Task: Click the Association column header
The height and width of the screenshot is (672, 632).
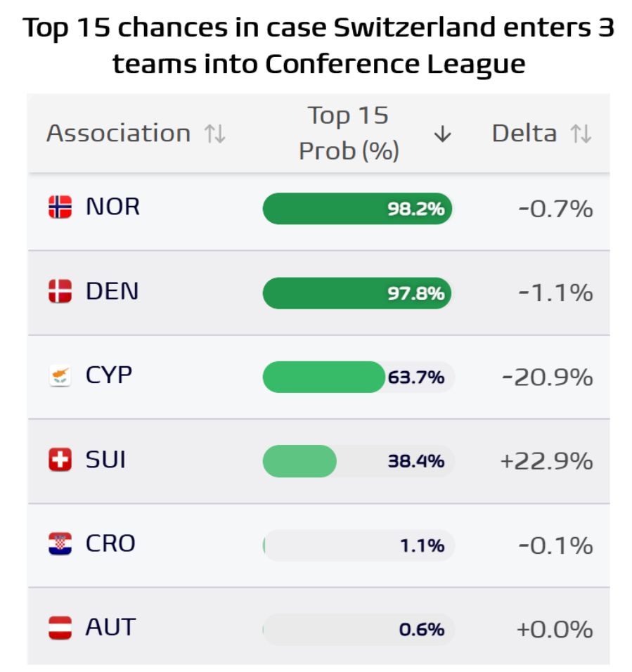Action: pos(119,134)
